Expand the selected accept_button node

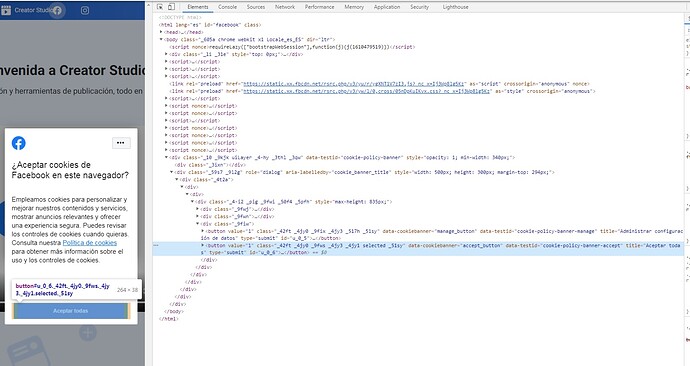coord(203,245)
